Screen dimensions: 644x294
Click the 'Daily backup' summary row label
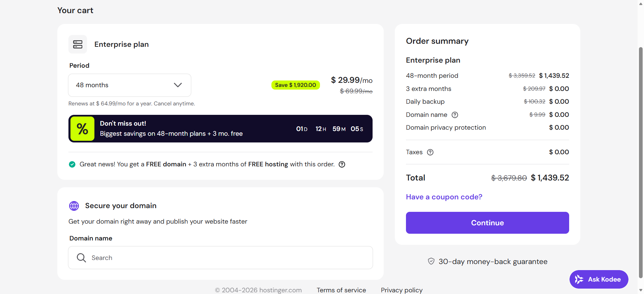pyautogui.click(x=425, y=102)
